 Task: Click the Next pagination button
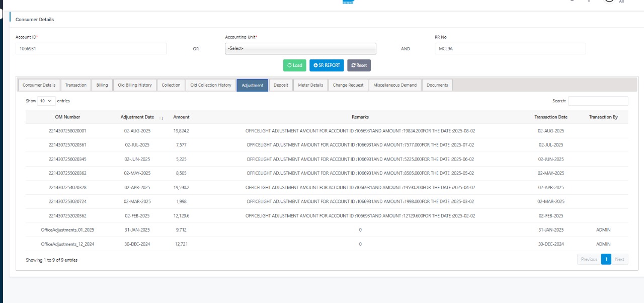tap(619, 259)
